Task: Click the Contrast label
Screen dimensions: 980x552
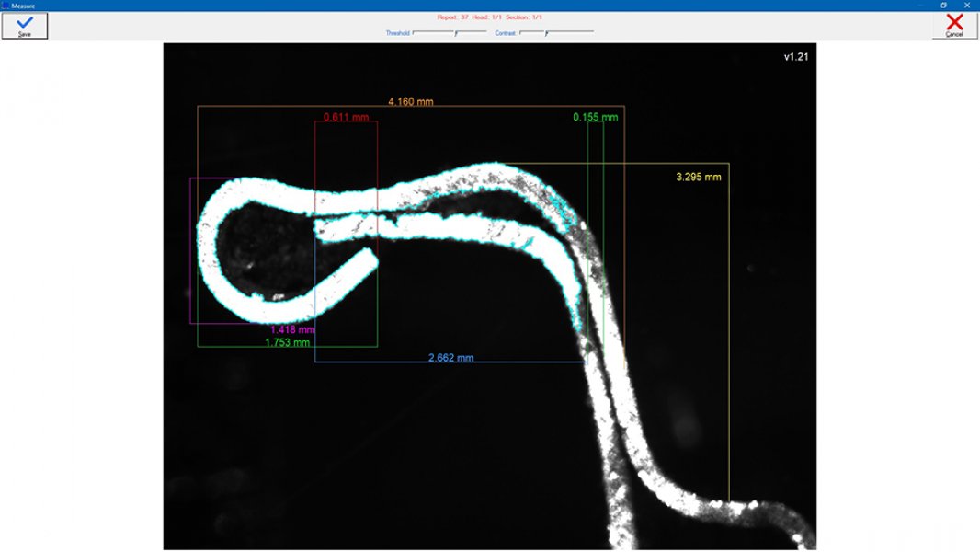Action: point(506,33)
